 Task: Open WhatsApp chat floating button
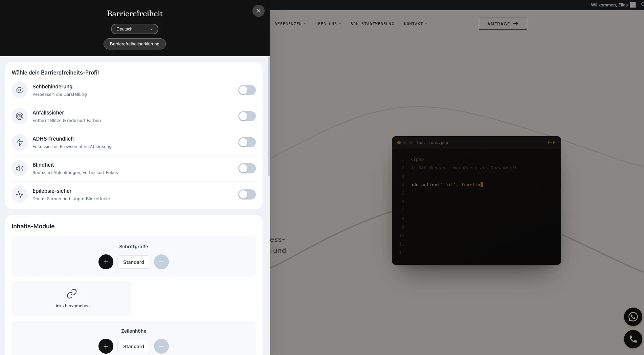tap(633, 317)
